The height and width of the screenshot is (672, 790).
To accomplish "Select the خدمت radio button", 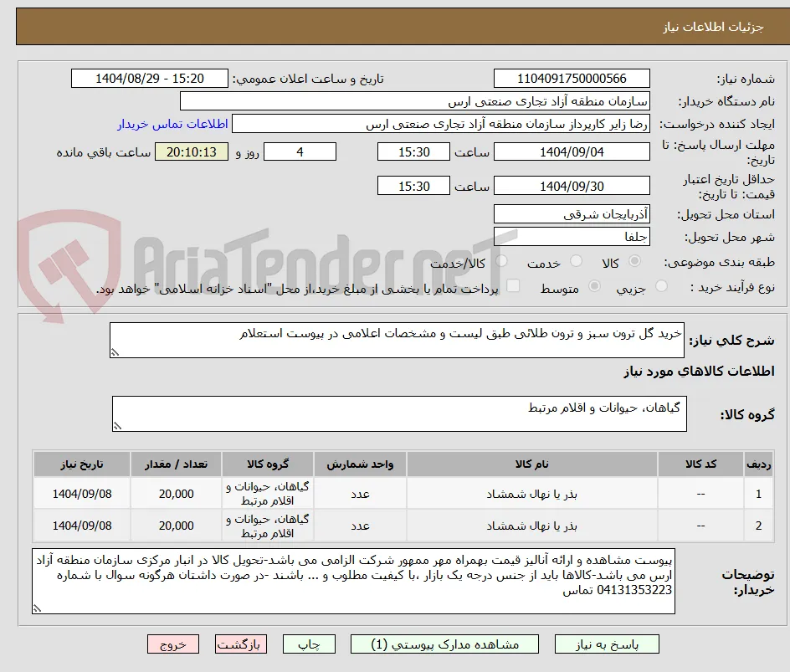I will pos(576,261).
